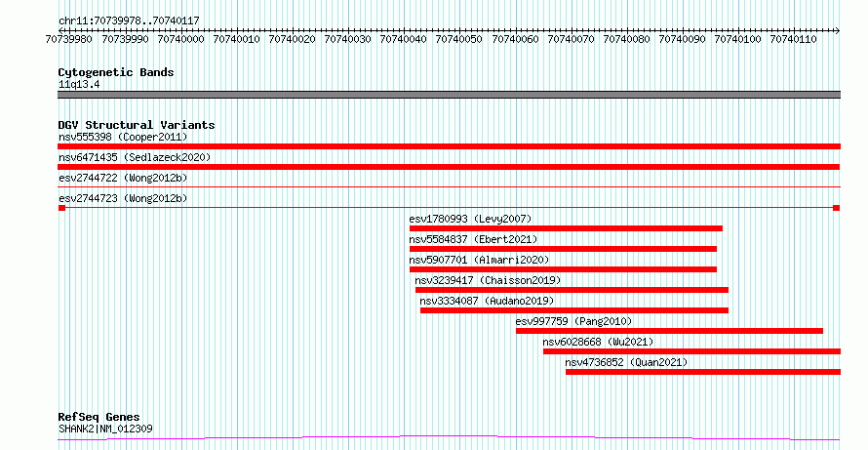Click the RefSeq Genes track heading
This screenshot has height=450, width=868.
click(99, 417)
